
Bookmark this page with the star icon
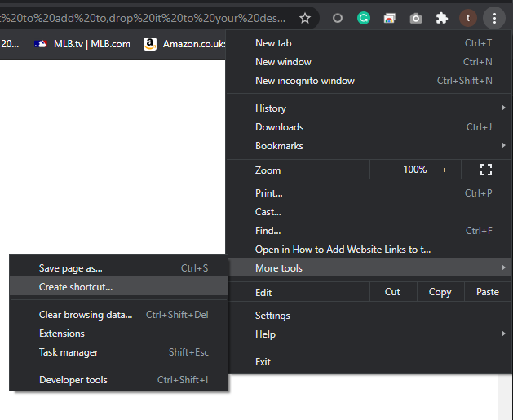pos(305,18)
